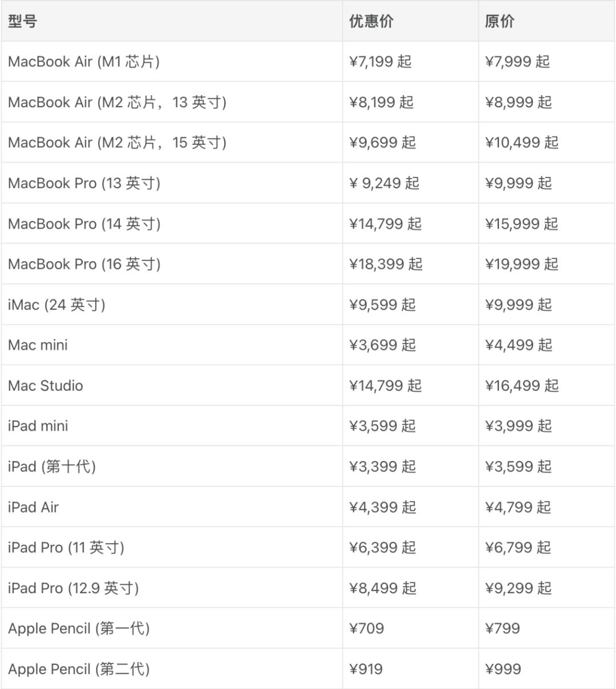Click the ¥8,499 起 discount price
The width and height of the screenshot is (616, 689).
coord(382,588)
